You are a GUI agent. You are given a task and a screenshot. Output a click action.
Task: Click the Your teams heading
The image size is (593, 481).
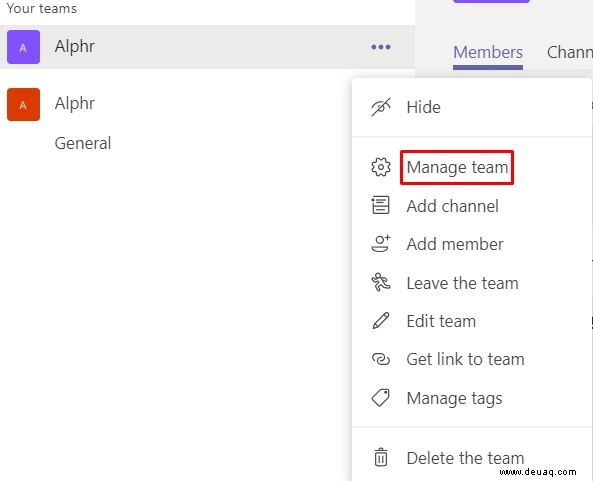tap(42, 8)
